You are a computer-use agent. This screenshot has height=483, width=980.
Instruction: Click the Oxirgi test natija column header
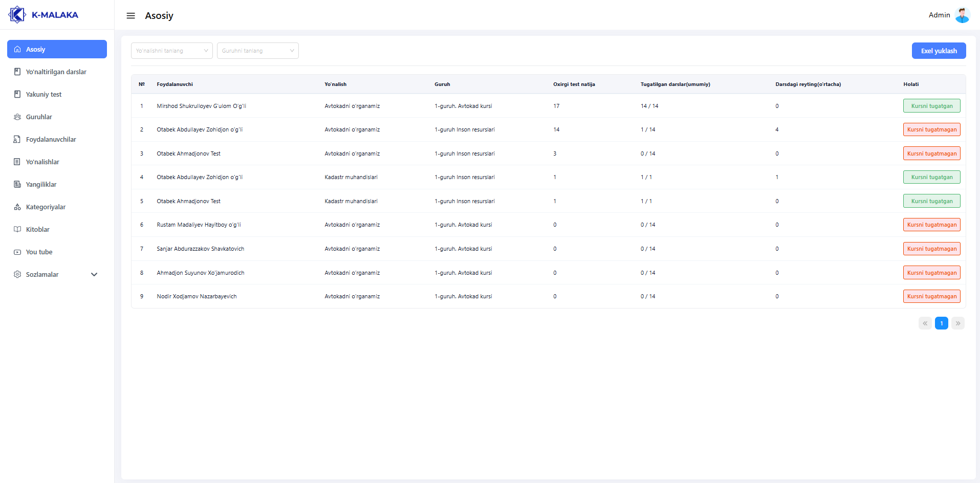point(574,84)
